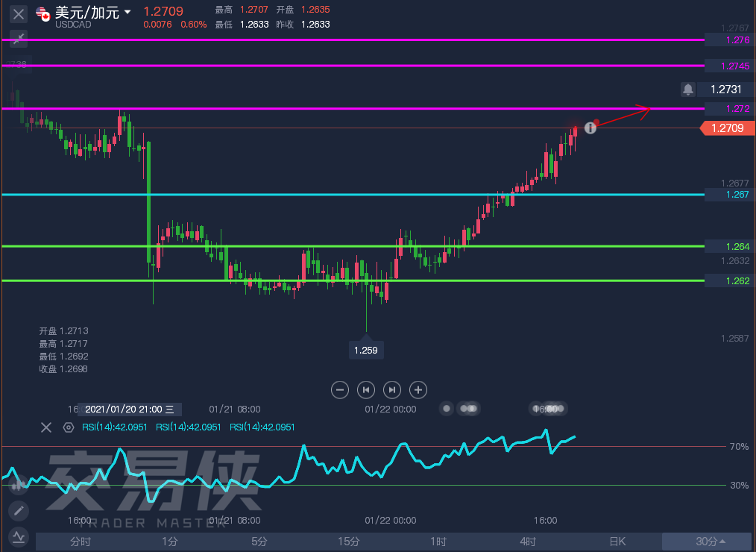Click the current price tag 1.2709
The width and height of the screenshot is (756, 552).
(728, 128)
